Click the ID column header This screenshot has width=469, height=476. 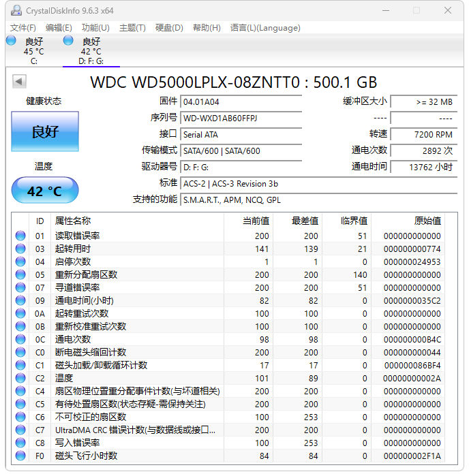40,221
